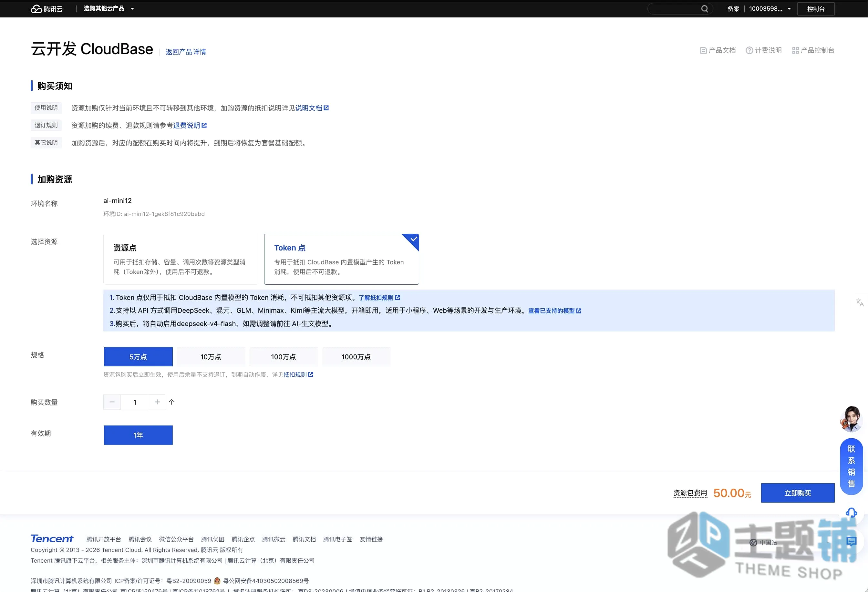Open 腾讯文档 footer link
This screenshot has height=592, width=868.
[304, 539]
